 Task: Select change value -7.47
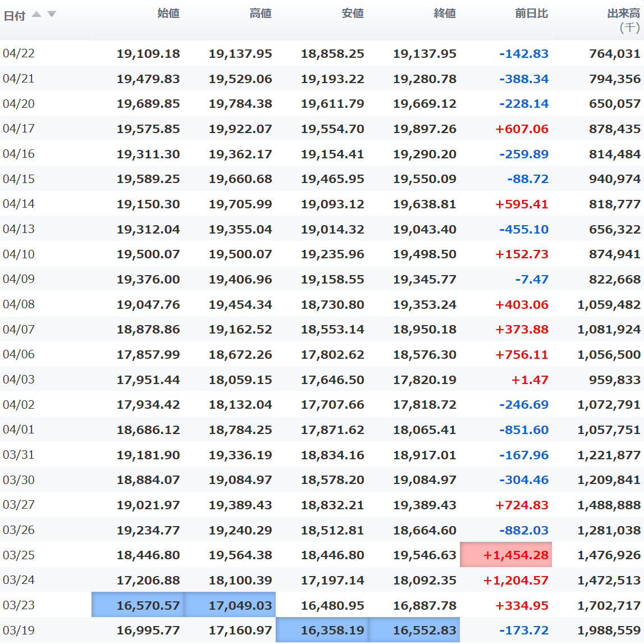[x=532, y=279]
